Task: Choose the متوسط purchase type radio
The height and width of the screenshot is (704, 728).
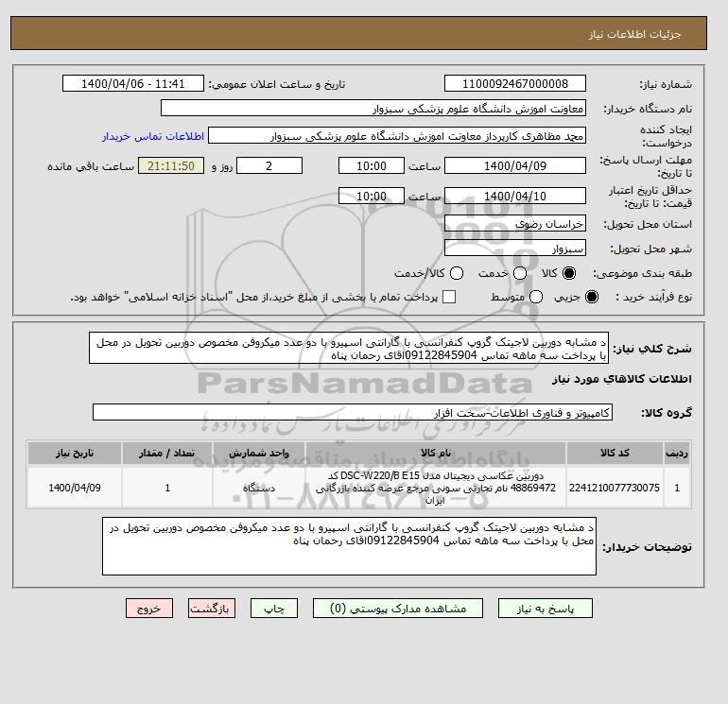Action: coord(536,297)
